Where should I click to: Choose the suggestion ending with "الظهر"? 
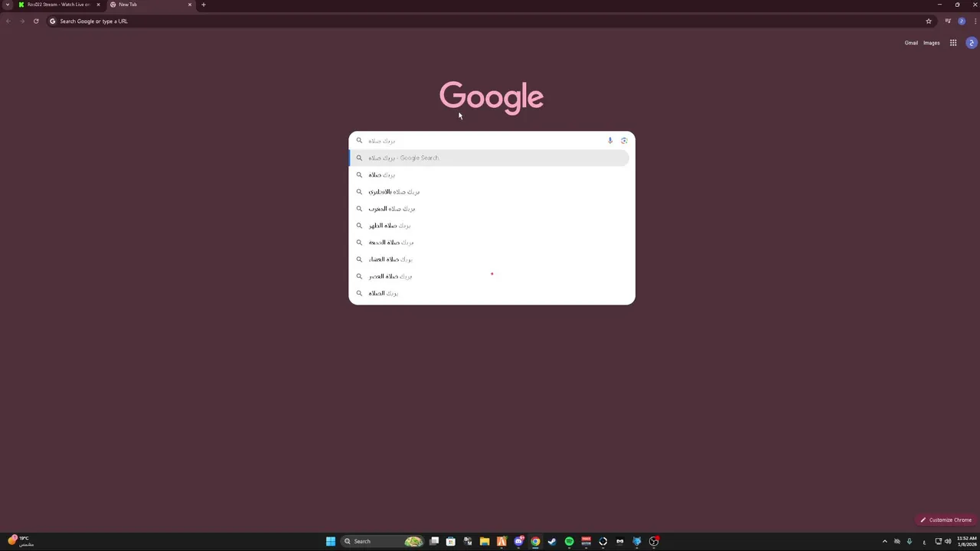(x=488, y=226)
